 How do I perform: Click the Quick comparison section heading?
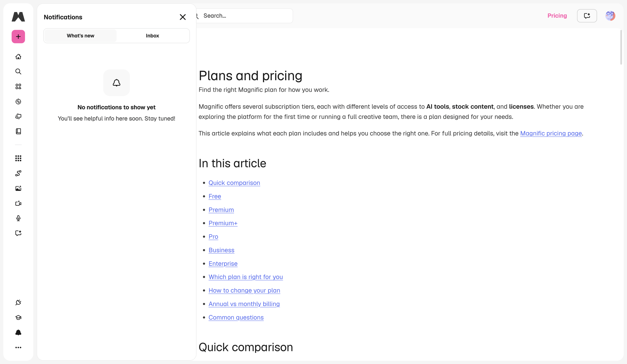pos(246,347)
